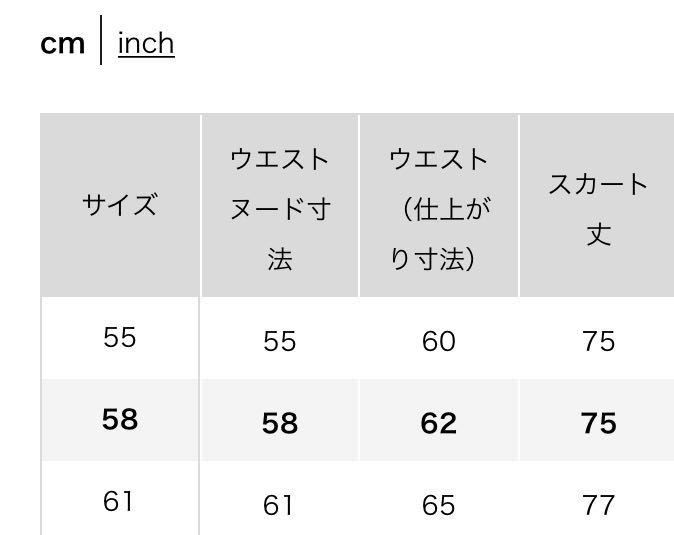Click bold finished waist value 62
The width and height of the screenshot is (674, 535).
439,423
